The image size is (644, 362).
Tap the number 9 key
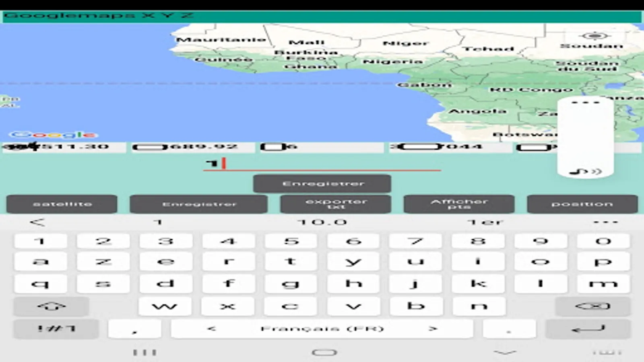(x=541, y=241)
